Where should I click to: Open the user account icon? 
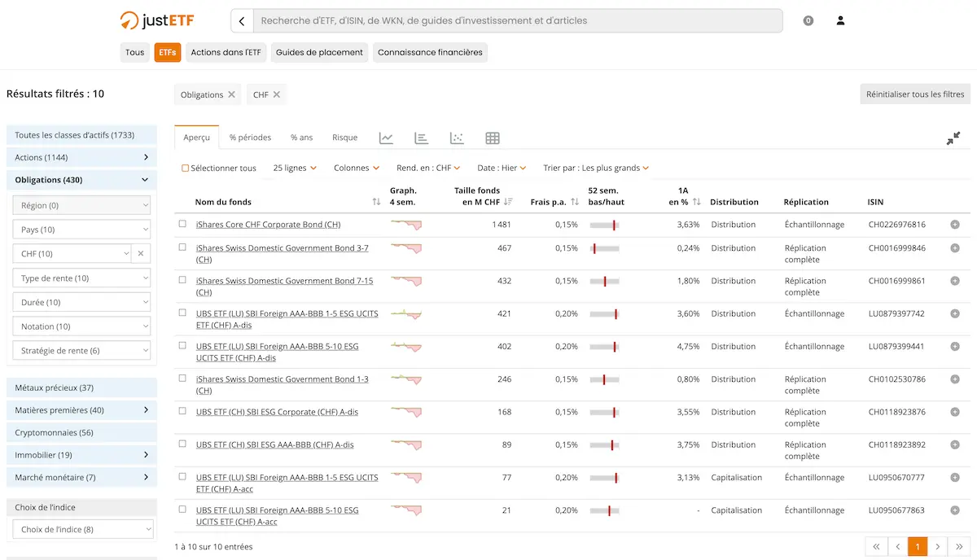[840, 20]
